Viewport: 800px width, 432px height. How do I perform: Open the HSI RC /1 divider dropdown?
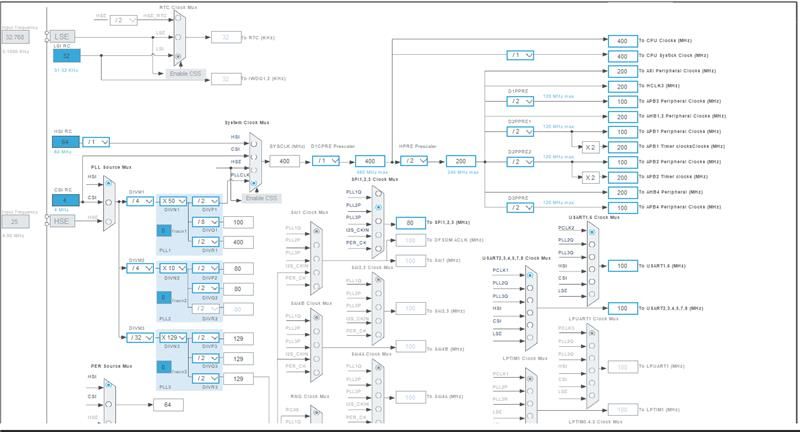tap(96, 142)
